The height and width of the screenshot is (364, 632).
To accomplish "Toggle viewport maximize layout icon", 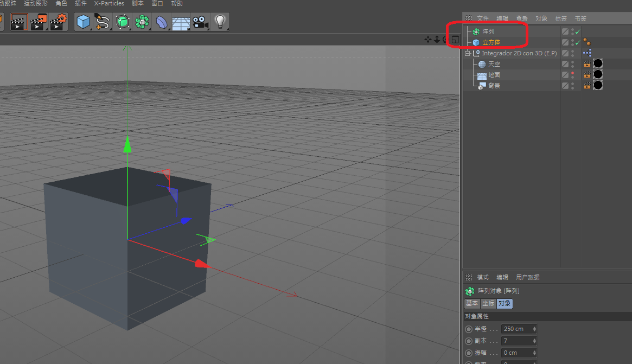I will pyautogui.click(x=456, y=40).
